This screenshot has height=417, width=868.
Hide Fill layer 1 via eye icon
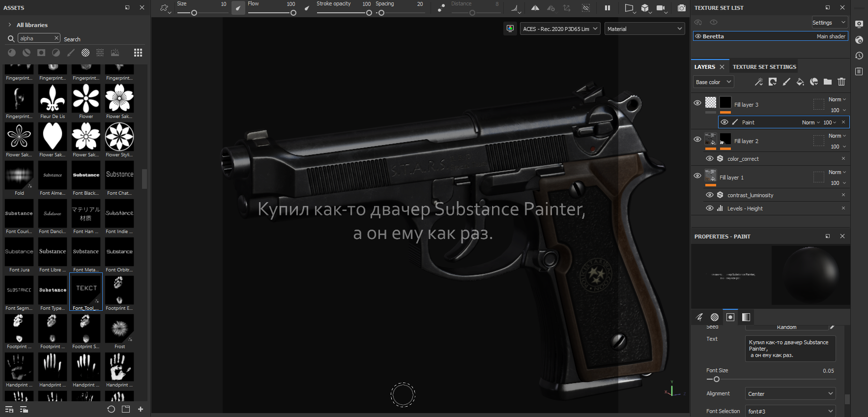click(x=697, y=176)
